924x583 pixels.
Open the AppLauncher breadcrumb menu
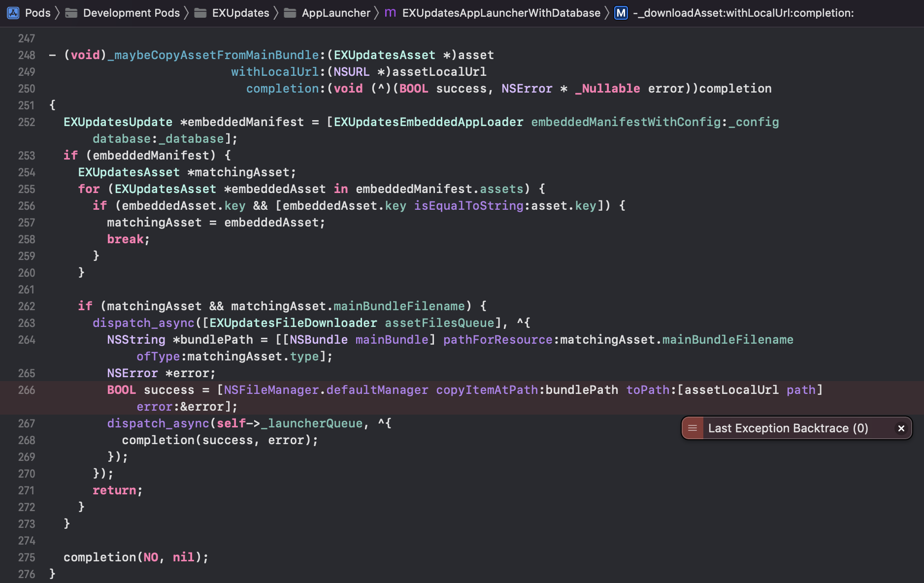336,13
